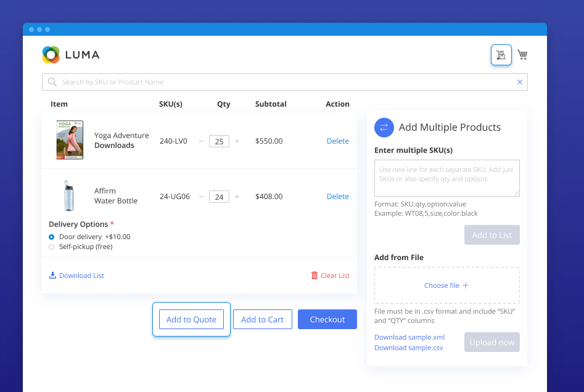This screenshot has width=584, height=392.
Task: Click the Add Multiple Products arrows icon
Action: pyautogui.click(x=384, y=128)
